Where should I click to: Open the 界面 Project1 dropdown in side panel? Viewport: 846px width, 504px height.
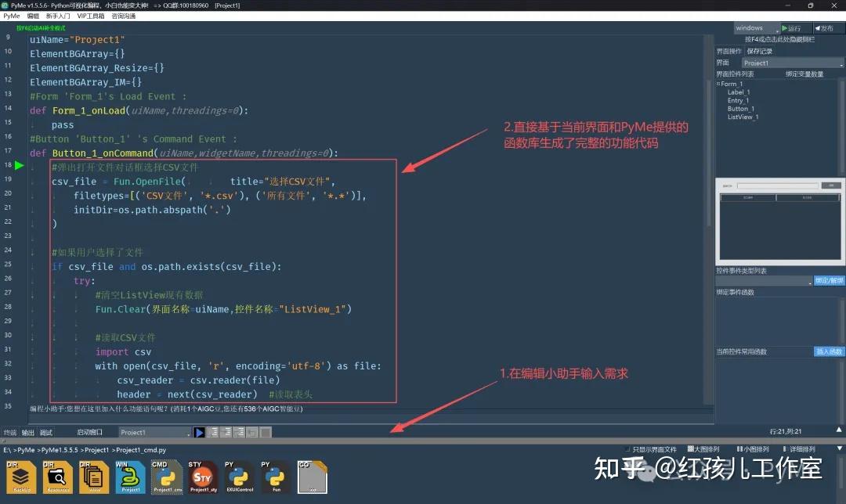[793, 63]
